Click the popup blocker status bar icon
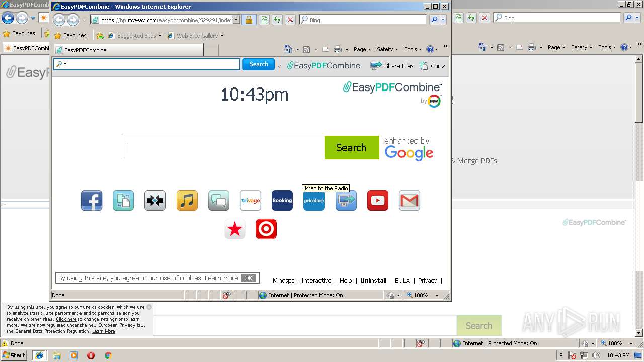 226,295
